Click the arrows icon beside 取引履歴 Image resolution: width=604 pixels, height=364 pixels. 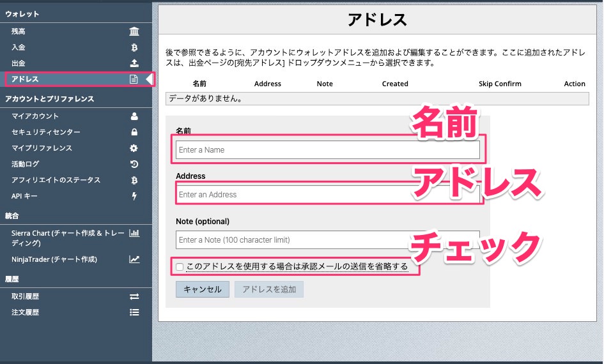[134, 296]
